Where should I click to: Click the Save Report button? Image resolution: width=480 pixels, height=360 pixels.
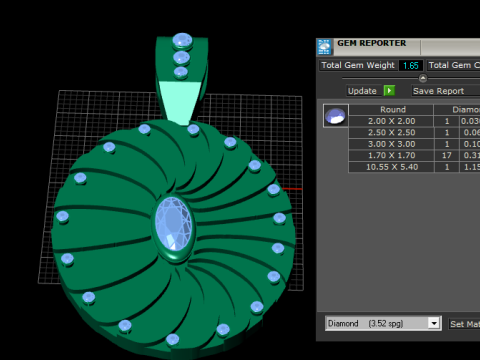coord(446,91)
